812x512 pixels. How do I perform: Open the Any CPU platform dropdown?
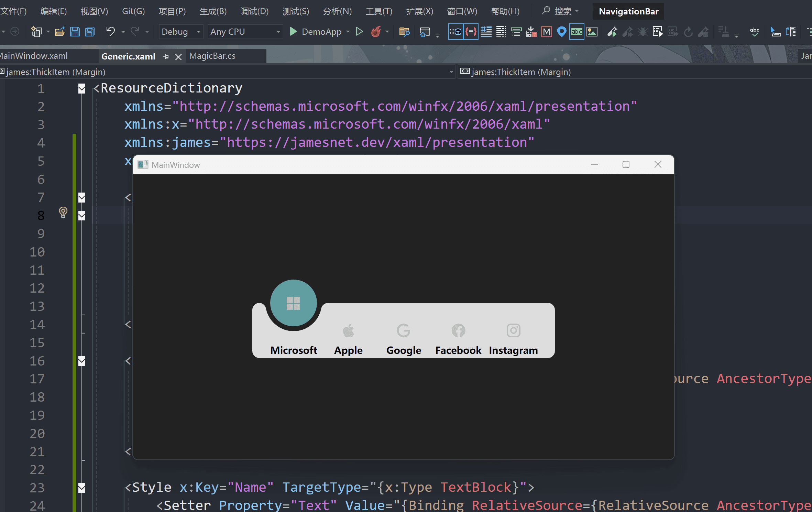(245, 32)
